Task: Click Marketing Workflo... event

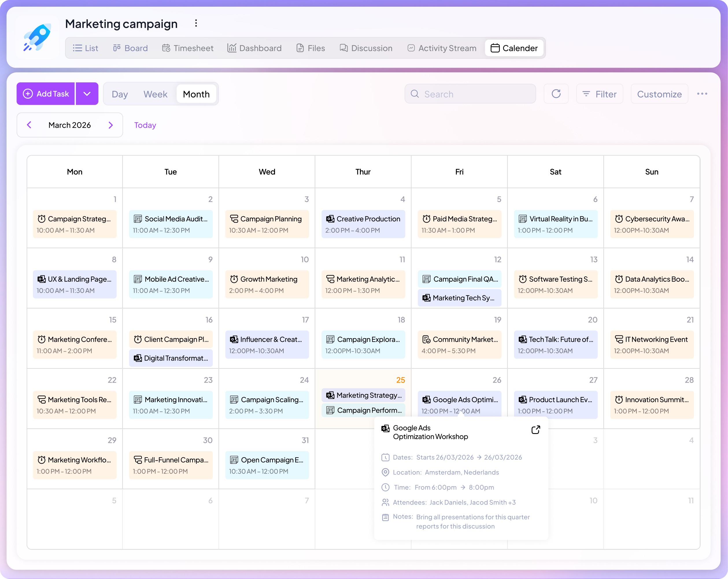Action: point(75,465)
